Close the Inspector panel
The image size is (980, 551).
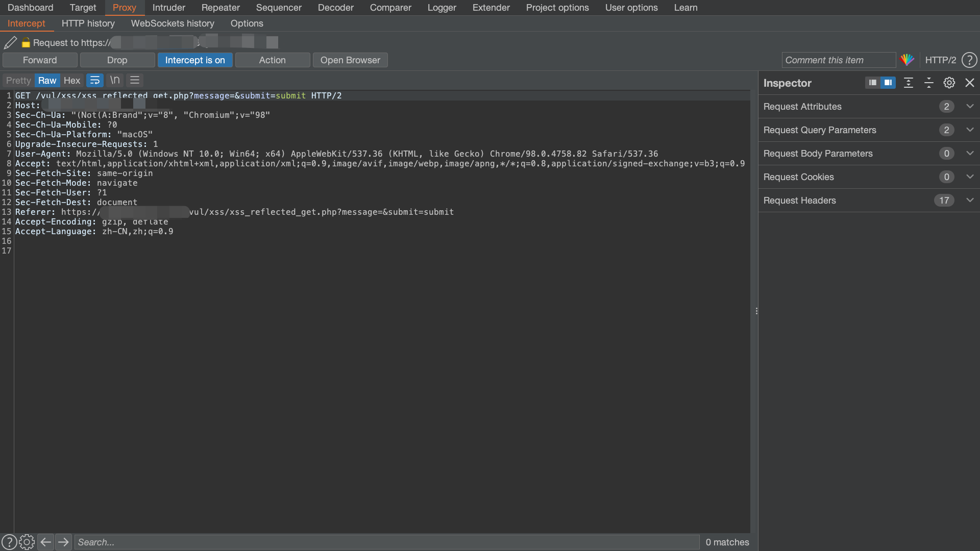pyautogui.click(x=970, y=83)
